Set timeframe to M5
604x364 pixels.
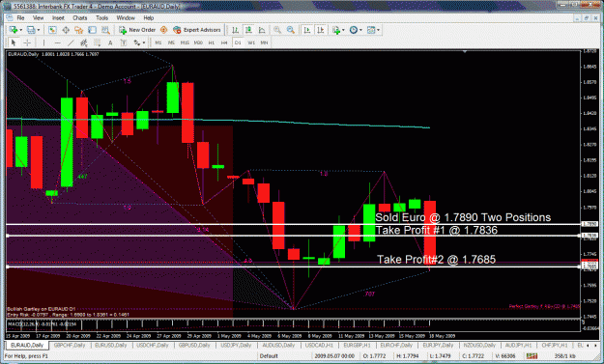pyautogui.click(x=171, y=42)
